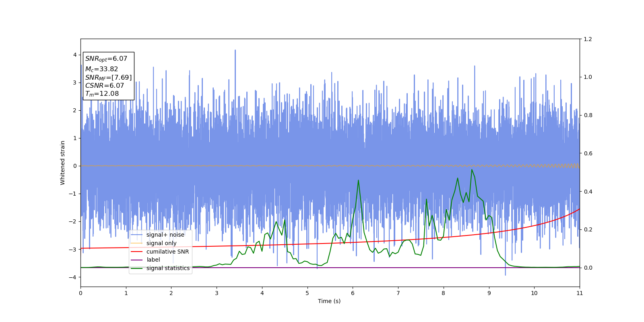Click the right y-axis tick label 0.6
644x322 pixels.
point(588,153)
